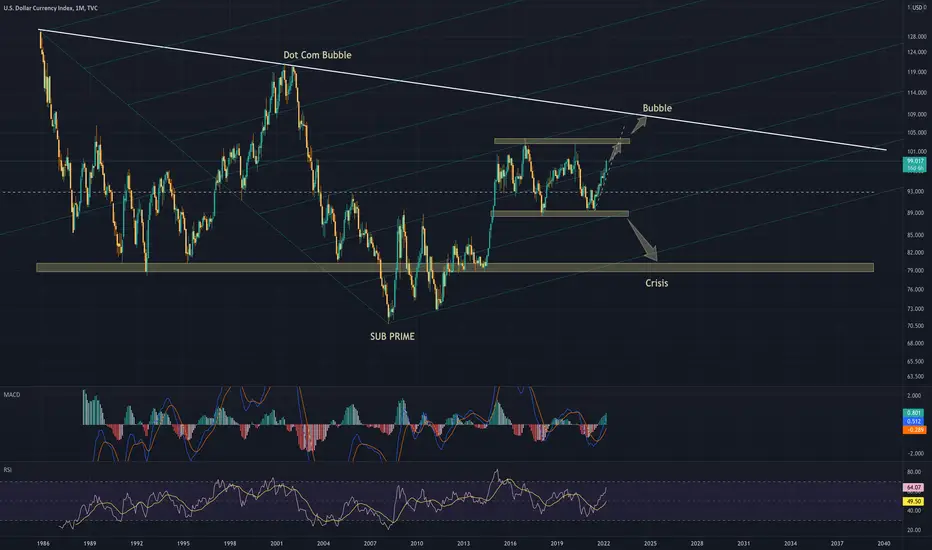Click the 2007 label on the time axis
Image resolution: width=932 pixels, height=550 pixels.
pyautogui.click(x=370, y=543)
